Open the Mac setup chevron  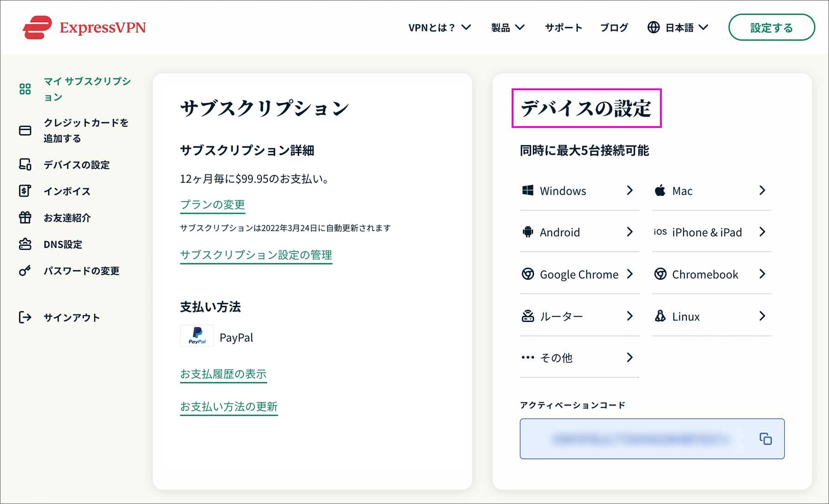(762, 190)
